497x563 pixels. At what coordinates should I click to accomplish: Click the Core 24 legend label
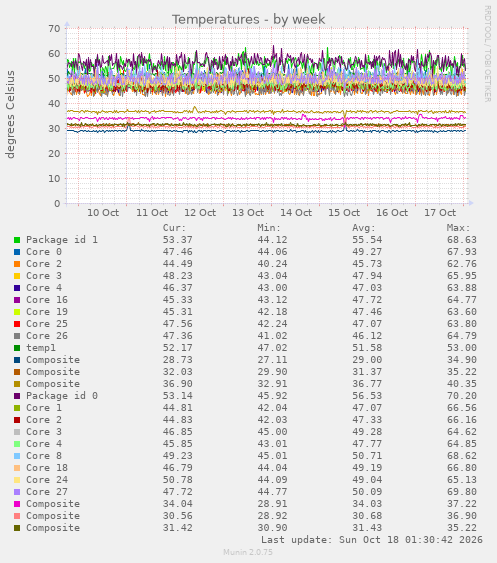[47, 480]
